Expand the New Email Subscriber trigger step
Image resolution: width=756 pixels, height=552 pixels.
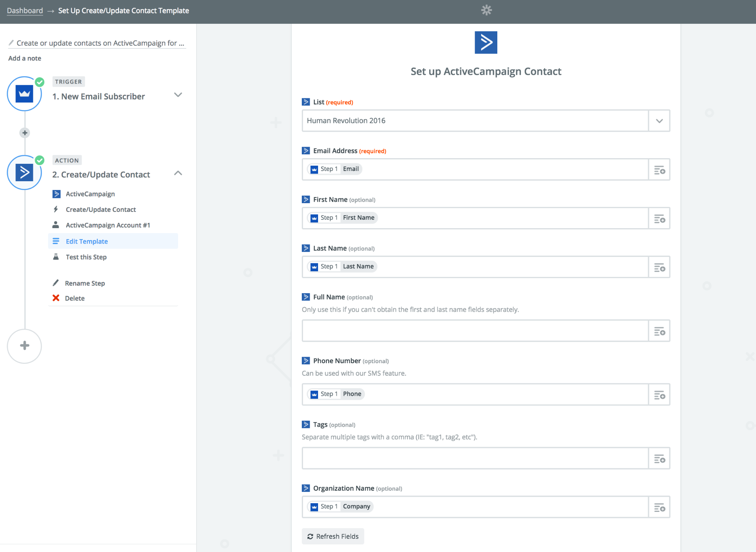point(178,95)
